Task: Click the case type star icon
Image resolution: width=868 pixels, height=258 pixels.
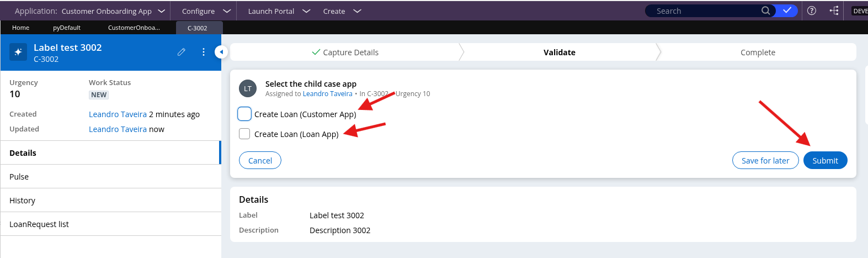Action: (x=18, y=52)
